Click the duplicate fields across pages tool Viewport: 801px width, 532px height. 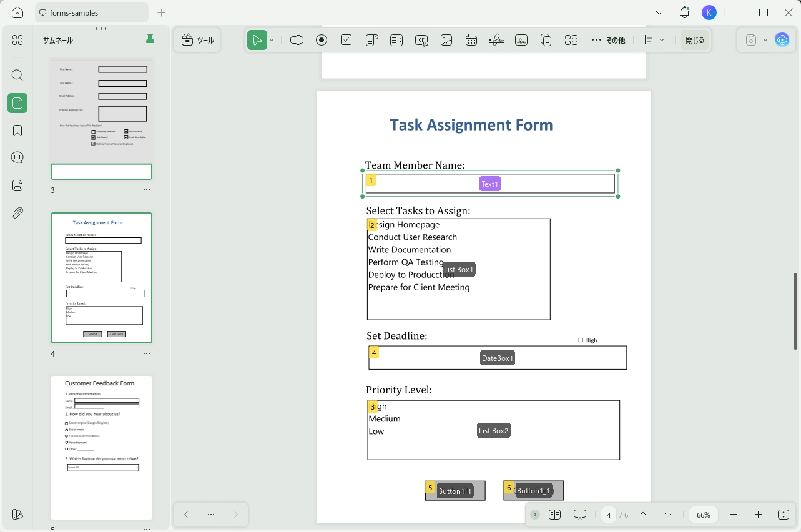click(546, 40)
